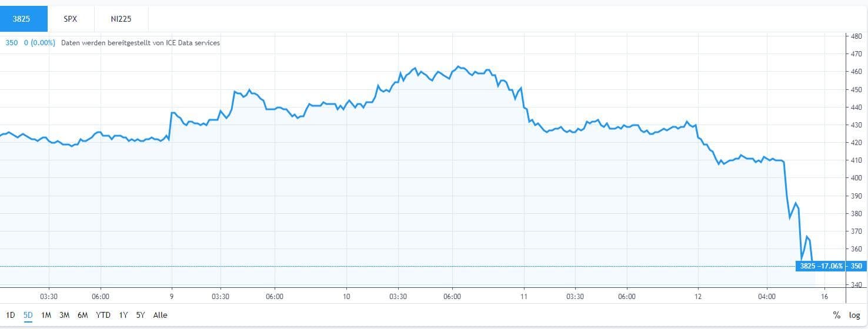Click the 3825 −17.06% price label
The height and width of the screenshot is (329, 868).
point(822,266)
